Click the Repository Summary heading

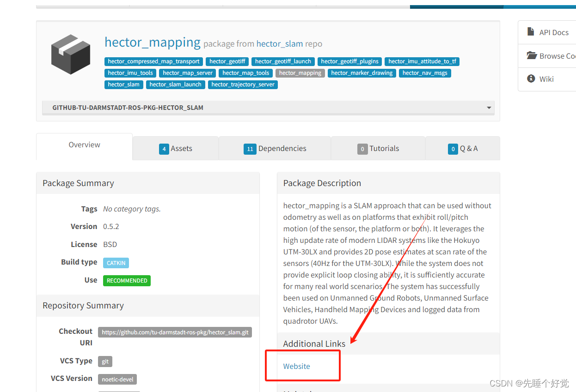(83, 306)
